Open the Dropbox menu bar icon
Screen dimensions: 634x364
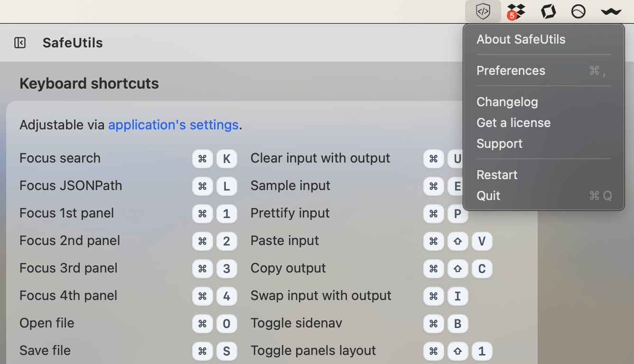515,11
